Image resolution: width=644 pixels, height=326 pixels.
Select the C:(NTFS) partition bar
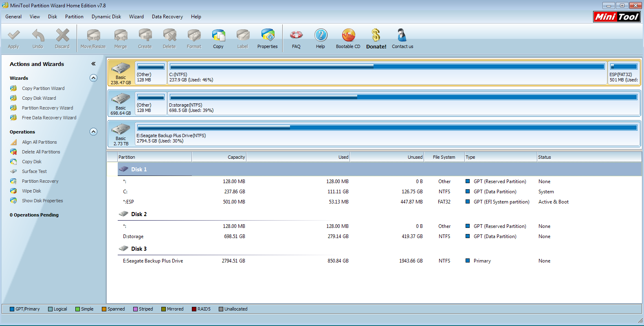387,73
